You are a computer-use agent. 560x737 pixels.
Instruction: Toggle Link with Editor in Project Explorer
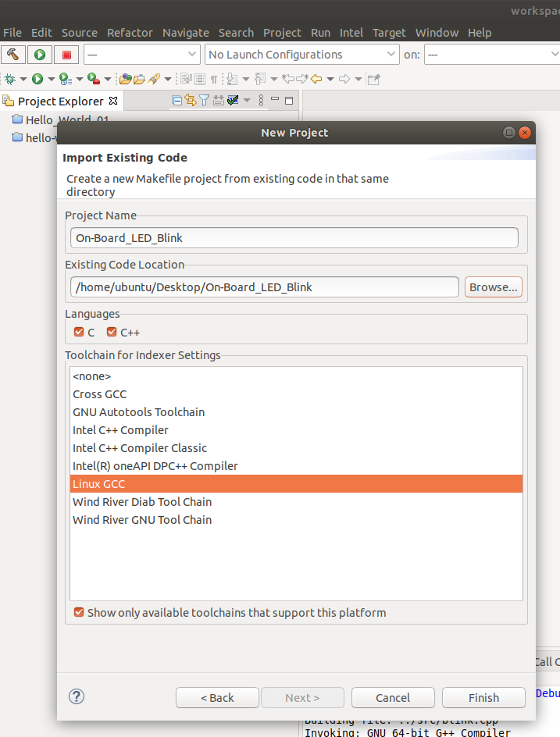[191, 101]
